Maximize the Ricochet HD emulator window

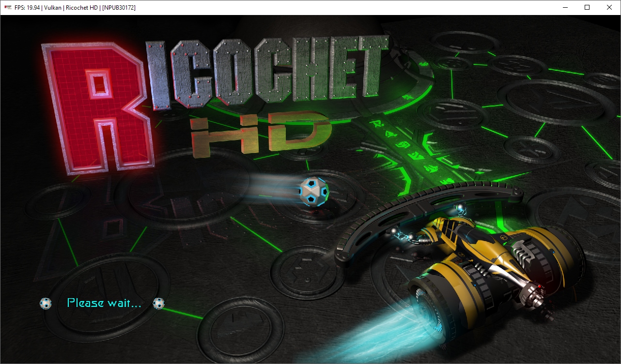coord(587,7)
